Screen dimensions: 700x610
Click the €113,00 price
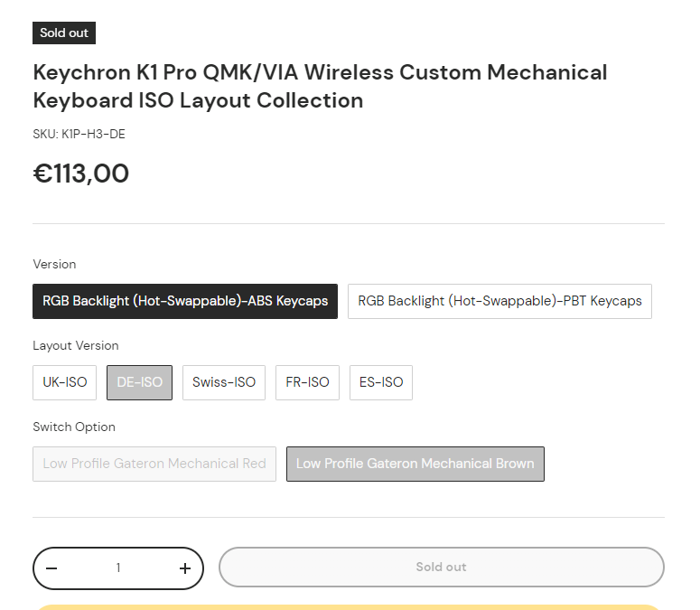pyautogui.click(x=81, y=174)
